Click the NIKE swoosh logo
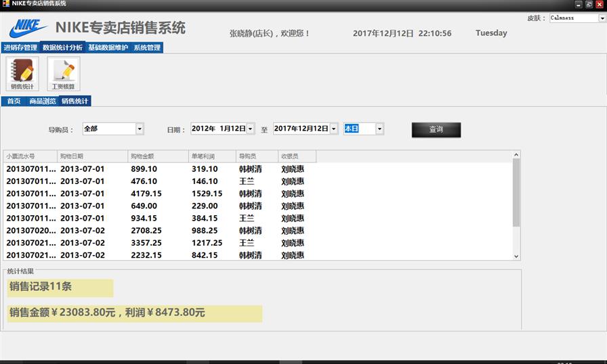607x364 pixels. pyautogui.click(x=28, y=28)
